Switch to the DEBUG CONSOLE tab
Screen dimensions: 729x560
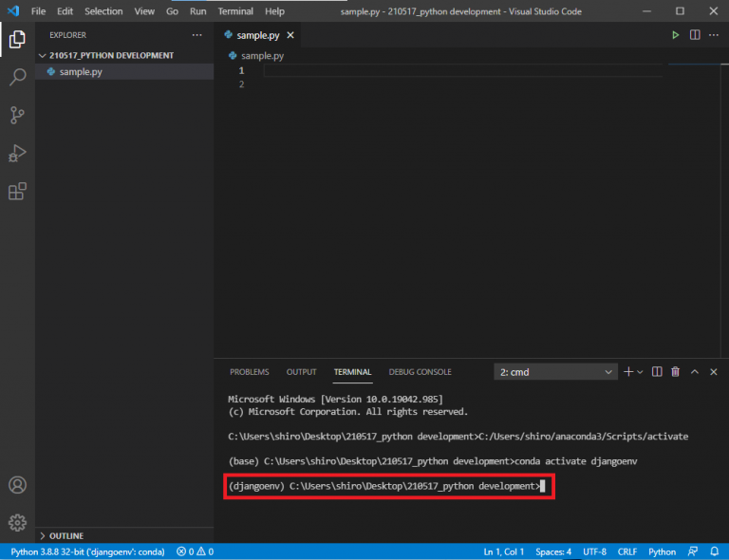420,372
